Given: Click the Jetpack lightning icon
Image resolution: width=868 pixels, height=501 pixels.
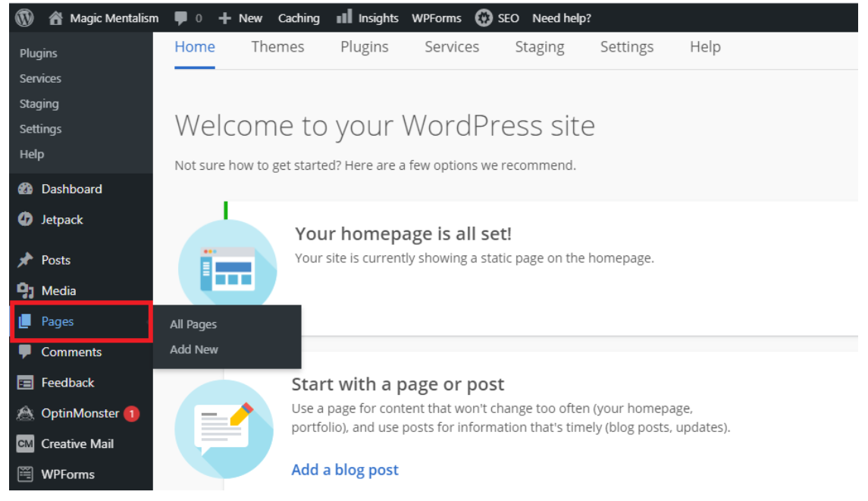Looking at the screenshot, I should click(x=26, y=219).
